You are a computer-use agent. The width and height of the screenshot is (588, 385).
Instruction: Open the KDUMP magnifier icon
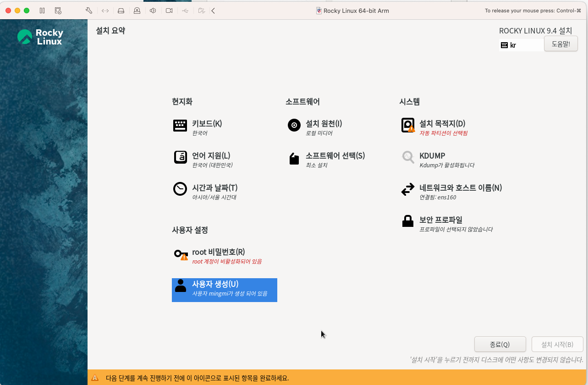(x=408, y=157)
